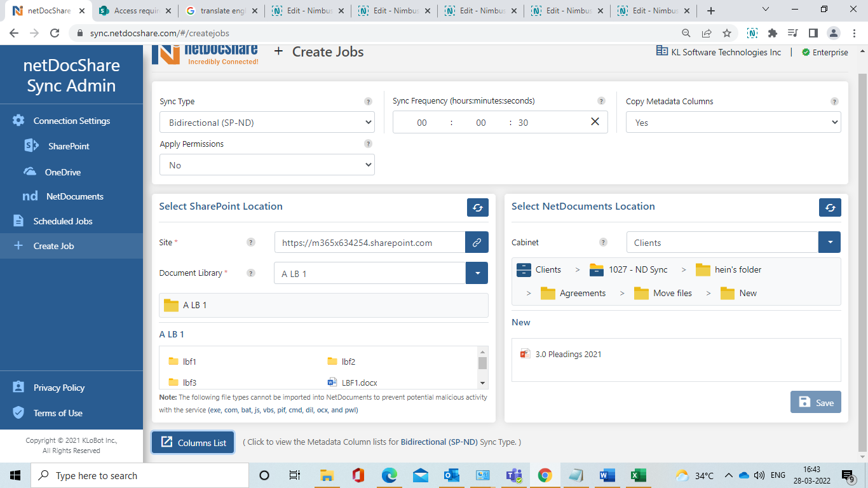Select Create Job in sidebar
This screenshot has height=488, width=868.
point(71,246)
